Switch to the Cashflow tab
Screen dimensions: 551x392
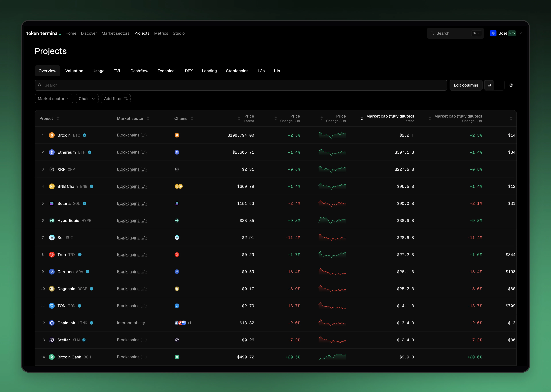pos(139,71)
